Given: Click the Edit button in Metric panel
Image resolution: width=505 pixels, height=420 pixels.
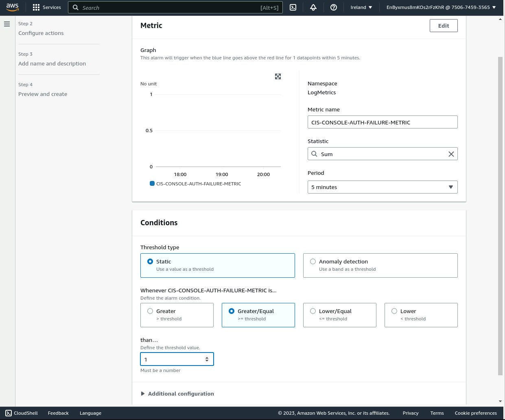Looking at the screenshot, I should (x=444, y=26).
